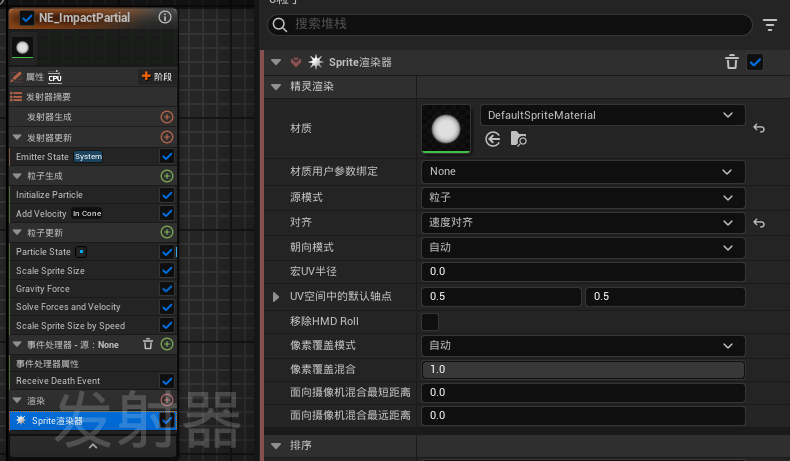Open the 朝向模式 dropdown
This screenshot has width=790, height=461.
pos(583,247)
